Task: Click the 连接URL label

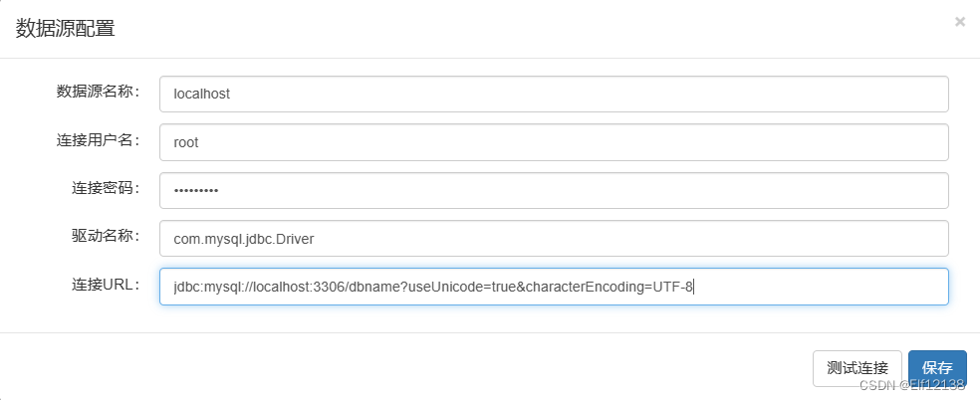Action: 106,284
